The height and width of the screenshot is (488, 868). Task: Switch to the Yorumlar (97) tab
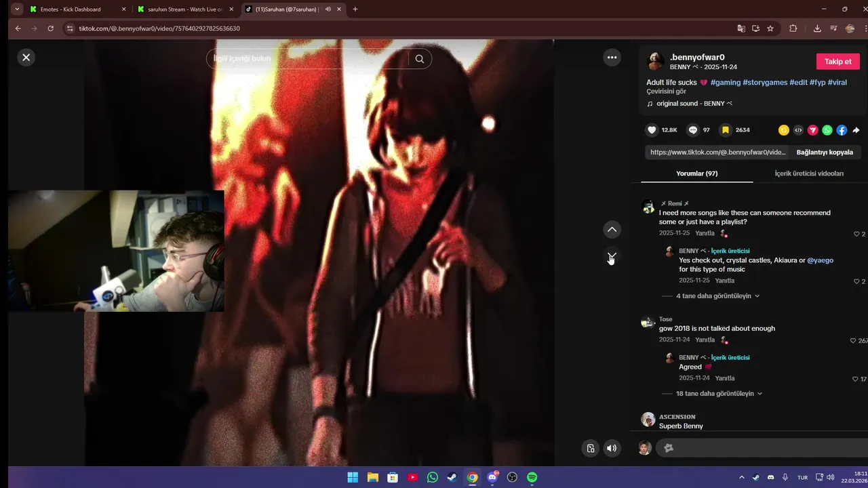(696, 174)
